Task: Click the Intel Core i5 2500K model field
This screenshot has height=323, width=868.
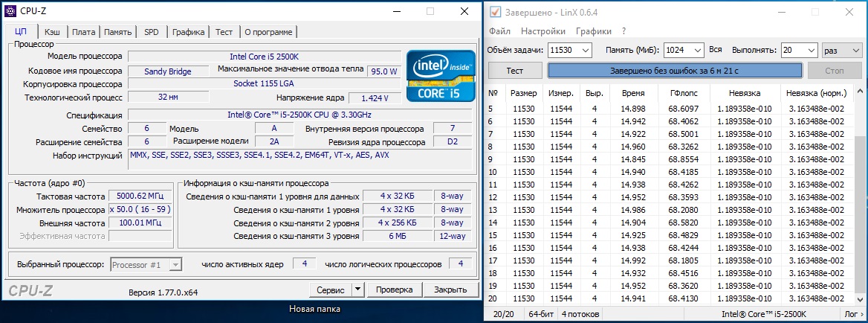Action: point(265,57)
